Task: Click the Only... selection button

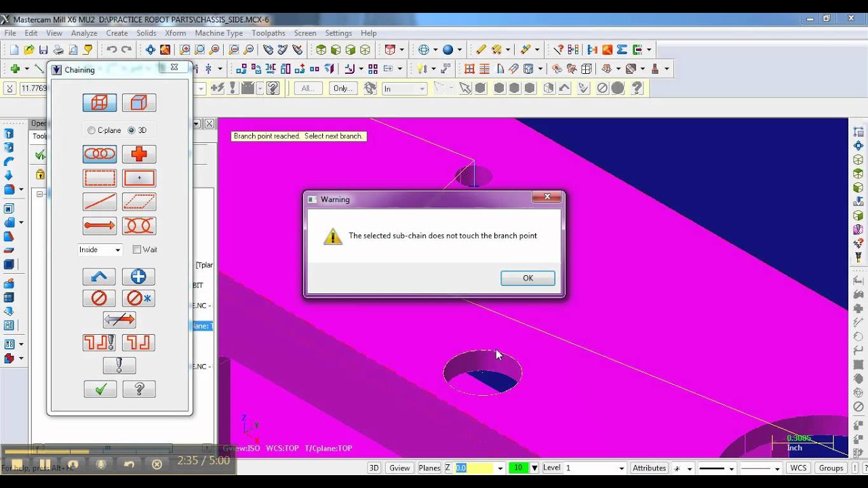Action: (x=343, y=88)
